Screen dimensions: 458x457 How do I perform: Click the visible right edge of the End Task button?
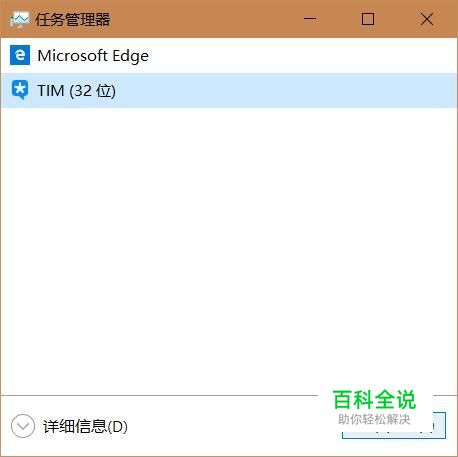[440, 426]
